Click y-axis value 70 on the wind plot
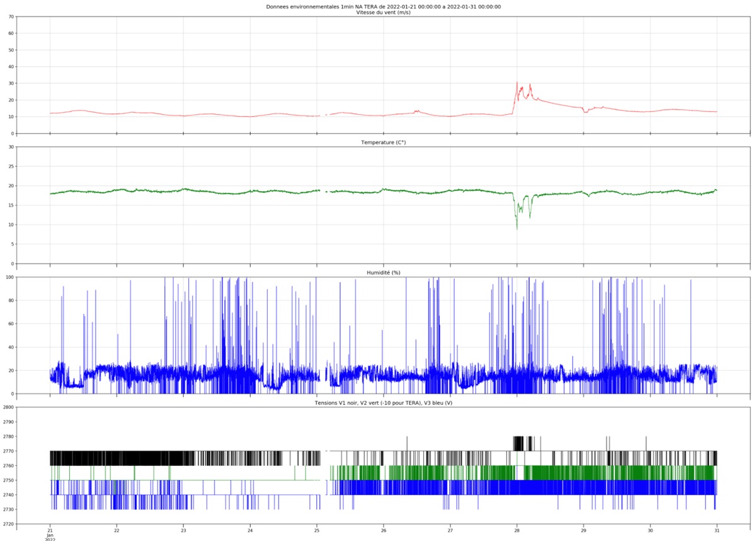This screenshot has width=756, height=541. pos(11,17)
